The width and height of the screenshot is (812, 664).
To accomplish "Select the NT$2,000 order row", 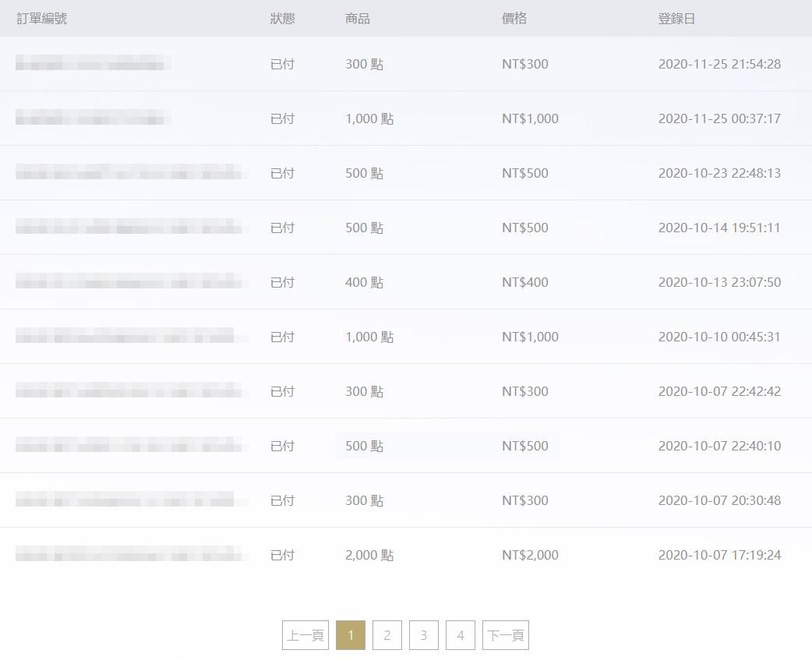I will coord(406,555).
